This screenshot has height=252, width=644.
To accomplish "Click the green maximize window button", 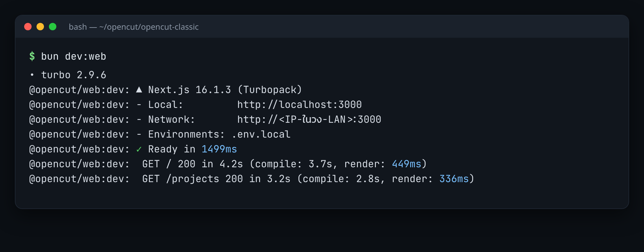I will point(53,27).
